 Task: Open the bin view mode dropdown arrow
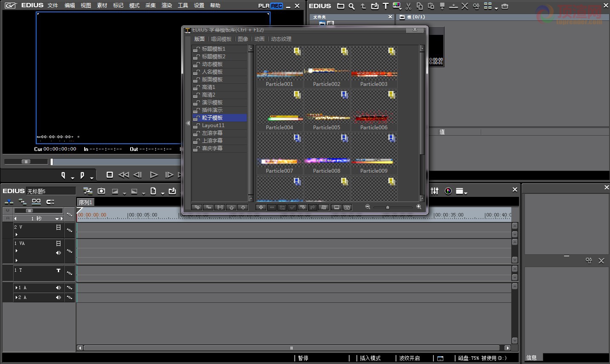click(496, 8)
